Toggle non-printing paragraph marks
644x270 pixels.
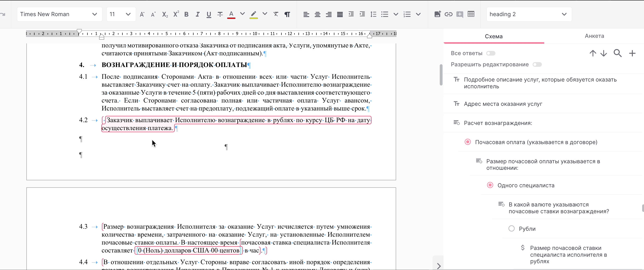point(287,14)
